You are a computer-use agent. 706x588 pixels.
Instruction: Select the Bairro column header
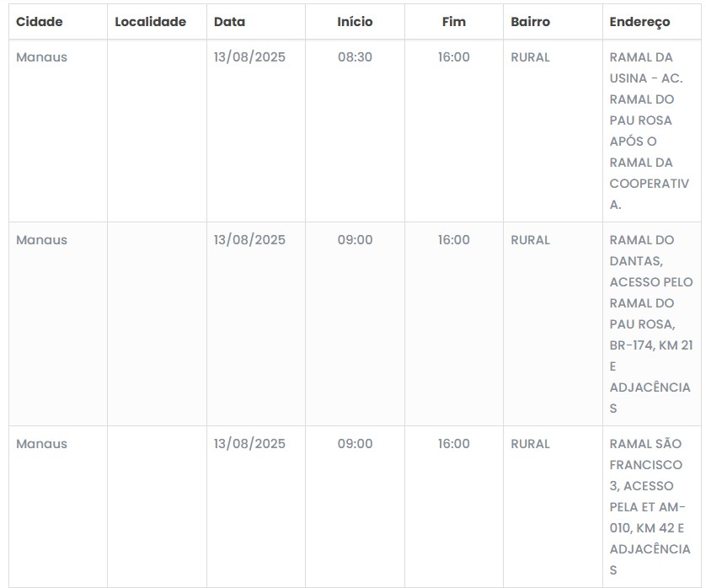(x=531, y=22)
